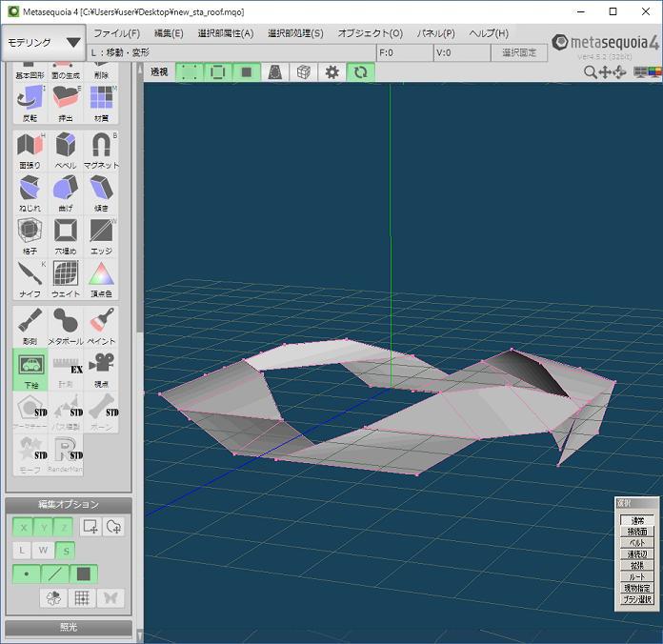Viewport: 663px width, 644px height.
Task: Open the ファイル(F) menu
Action: [x=116, y=33]
